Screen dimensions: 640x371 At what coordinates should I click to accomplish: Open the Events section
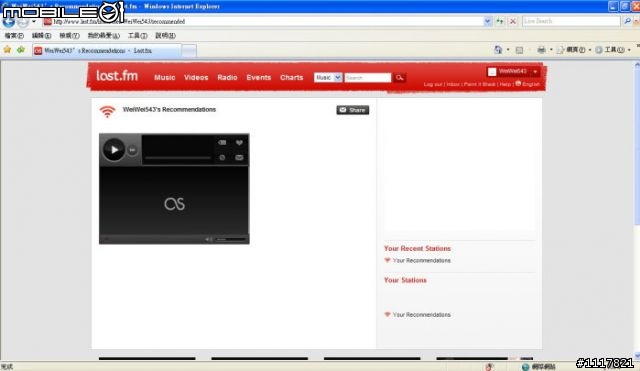coord(258,77)
